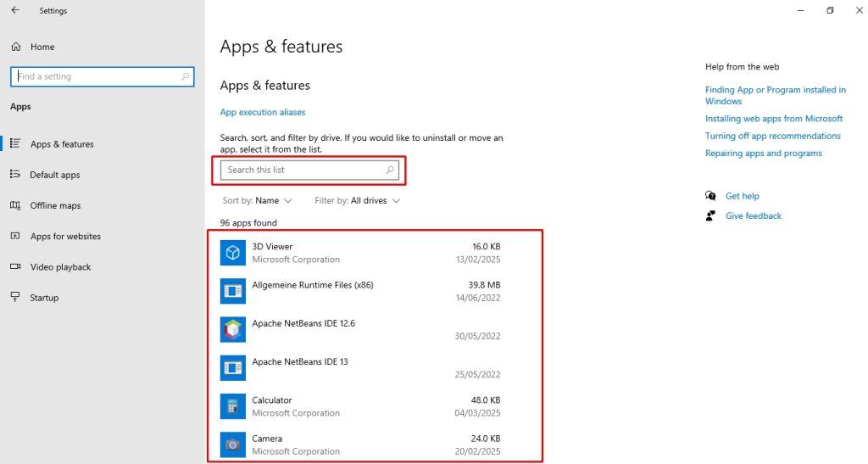
Task: Click the Offline maps sidebar icon
Action: tap(15, 205)
